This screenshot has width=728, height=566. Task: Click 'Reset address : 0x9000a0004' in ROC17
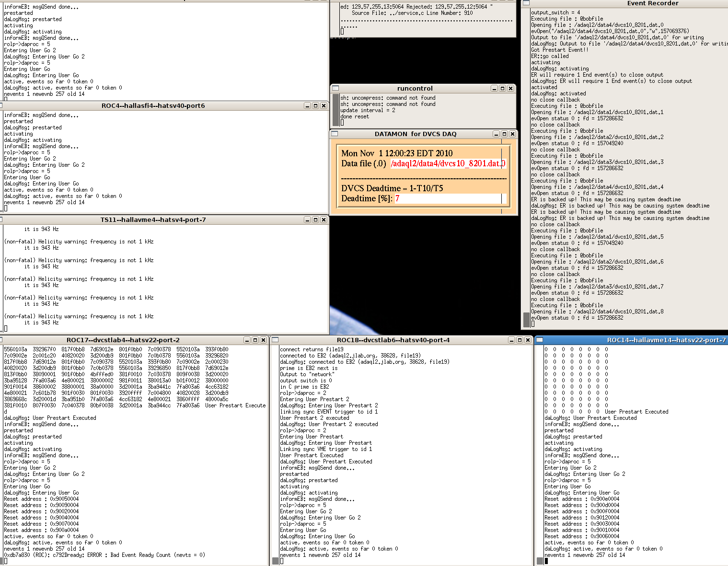[41, 530]
